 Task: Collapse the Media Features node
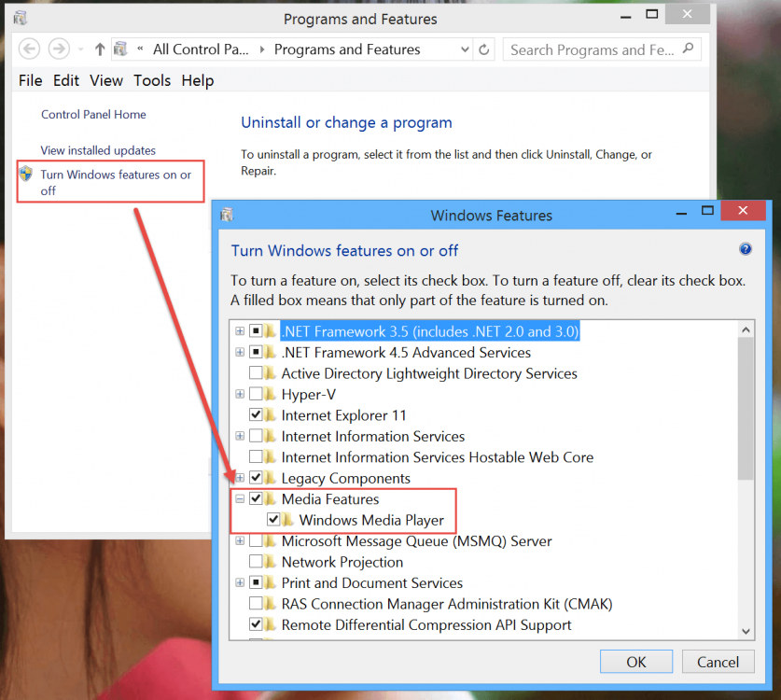tap(239, 498)
